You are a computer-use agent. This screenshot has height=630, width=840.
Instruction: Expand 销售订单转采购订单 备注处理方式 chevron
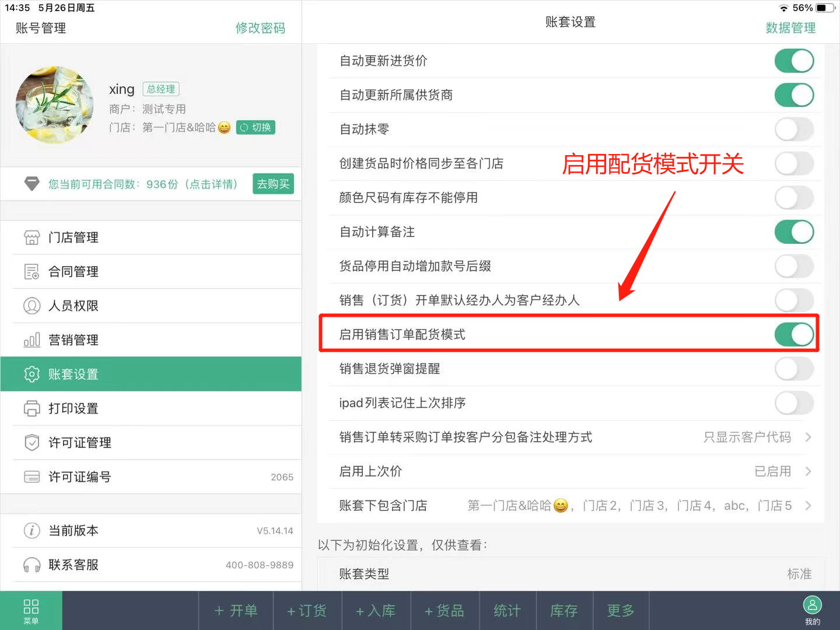(808, 437)
